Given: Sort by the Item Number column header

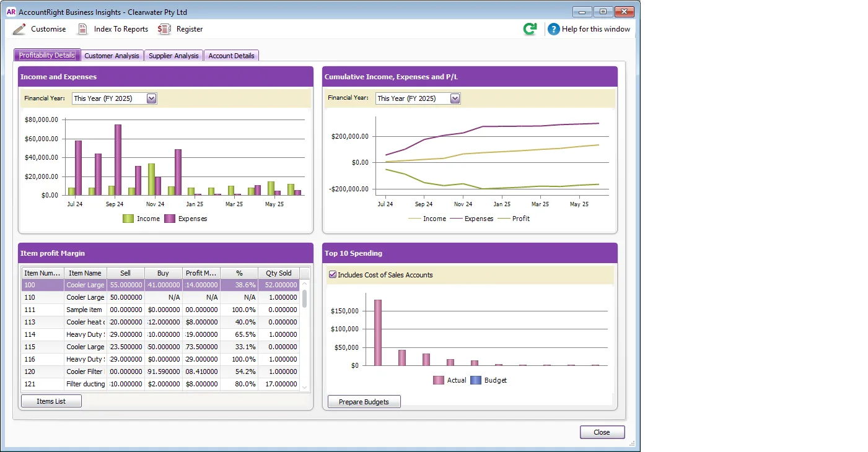Looking at the screenshot, I should coord(43,273).
